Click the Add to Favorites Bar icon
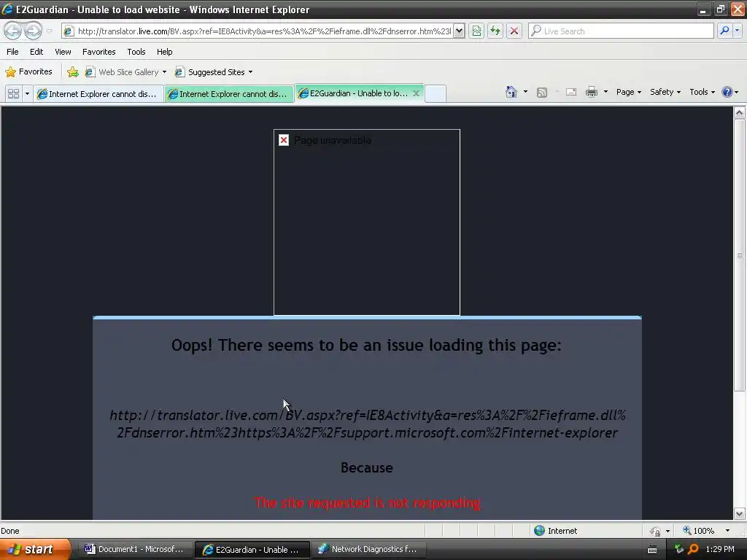The image size is (747, 560). click(73, 72)
